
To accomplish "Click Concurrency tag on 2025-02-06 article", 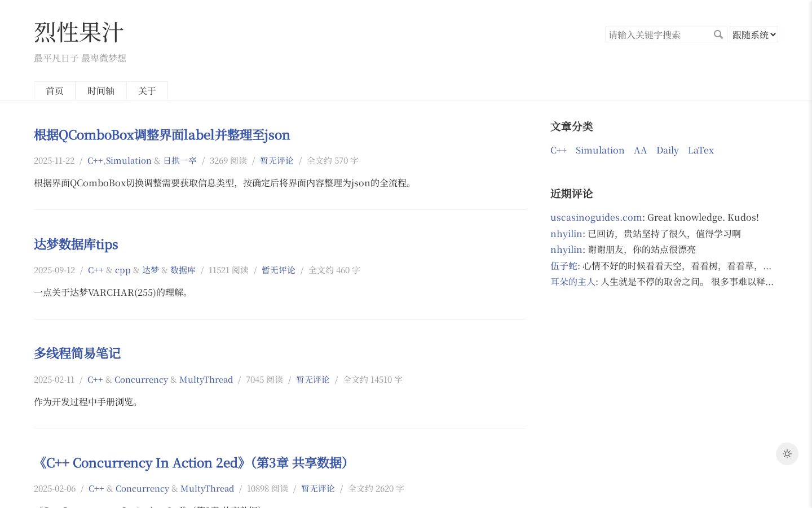I will (x=142, y=489).
